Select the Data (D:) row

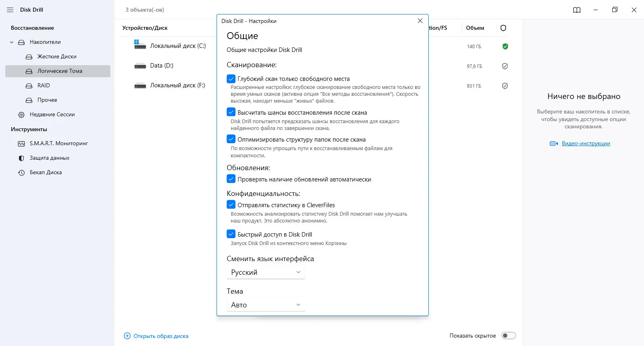(162, 66)
